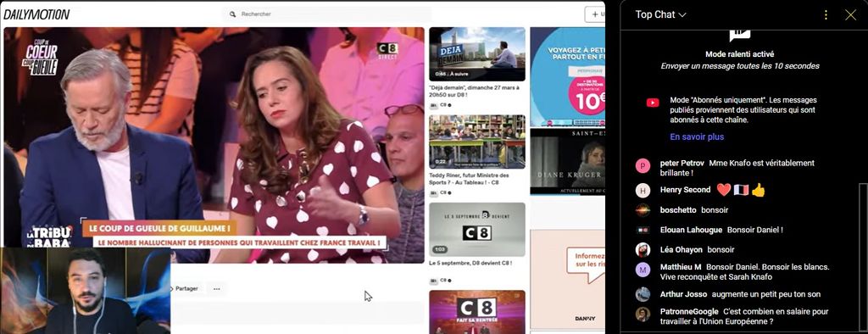Open the En savoir plus link
The width and height of the screenshot is (868, 334).
697,136
